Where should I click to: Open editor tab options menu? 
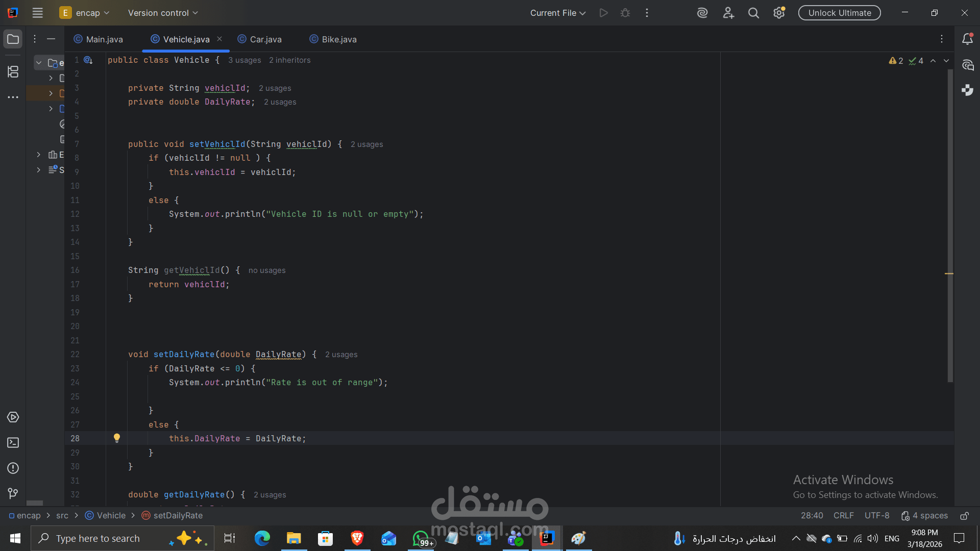[x=942, y=39]
